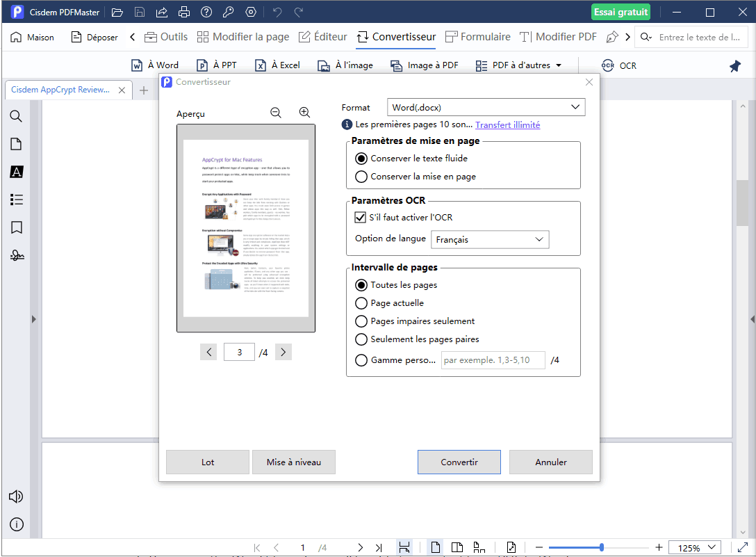This screenshot has width=756, height=557.
Task: Click the redo arrow icon
Action: tap(299, 13)
